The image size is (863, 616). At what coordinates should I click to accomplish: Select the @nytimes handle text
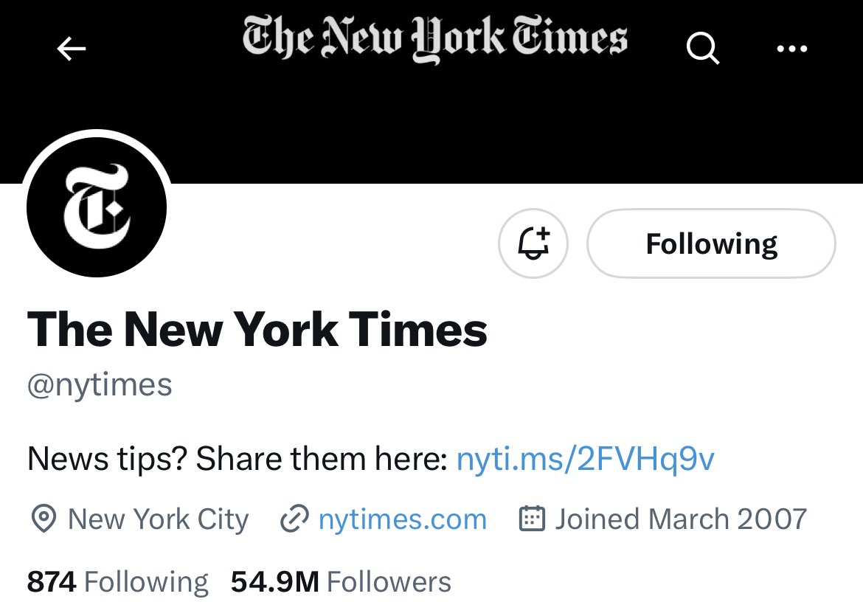(x=98, y=384)
